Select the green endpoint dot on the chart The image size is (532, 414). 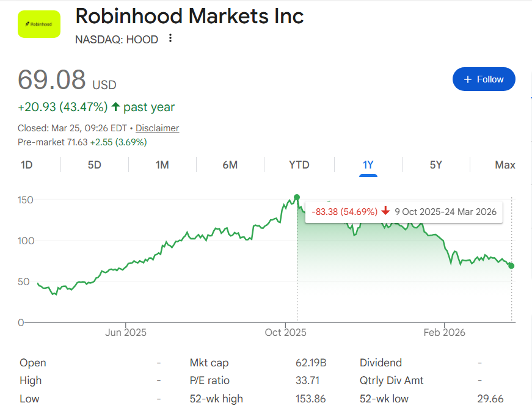[511, 266]
